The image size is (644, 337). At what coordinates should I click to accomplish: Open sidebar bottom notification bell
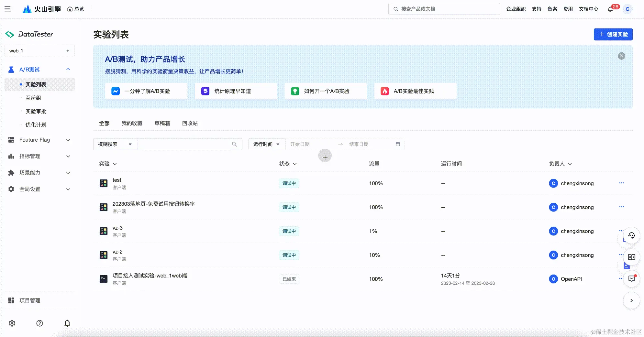click(x=67, y=323)
